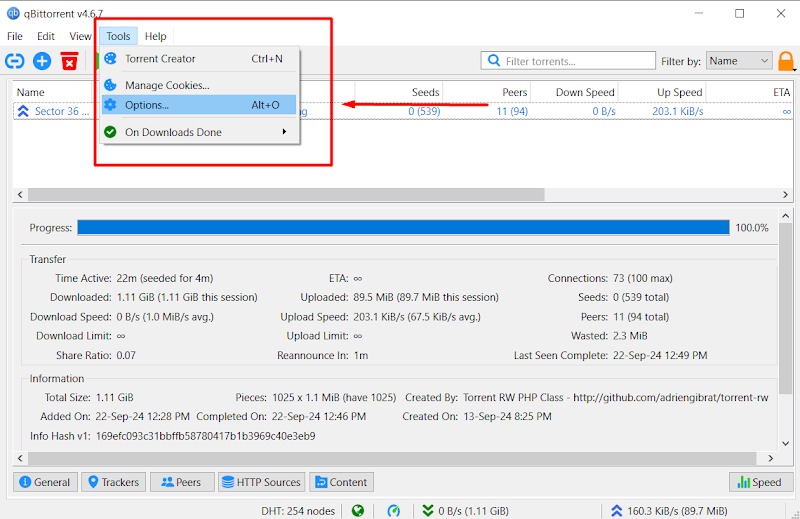Click the Manage Cookies cookie icon

coord(110,85)
